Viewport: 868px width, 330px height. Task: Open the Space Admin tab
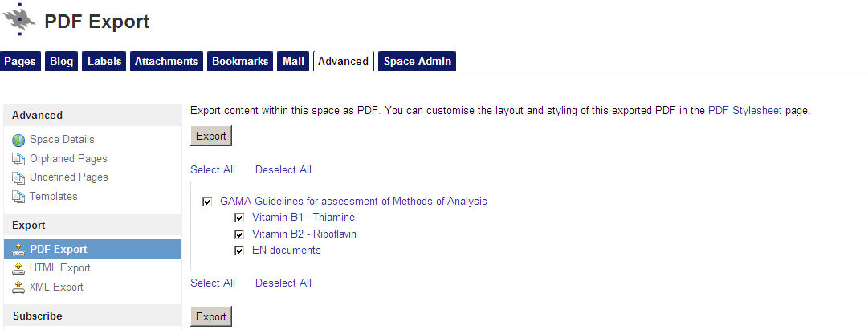[417, 61]
